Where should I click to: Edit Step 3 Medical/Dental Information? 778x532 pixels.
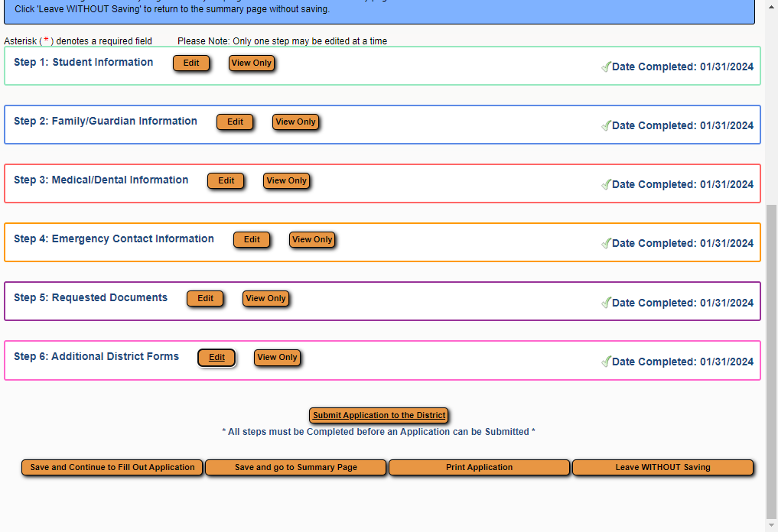tap(226, 181)
